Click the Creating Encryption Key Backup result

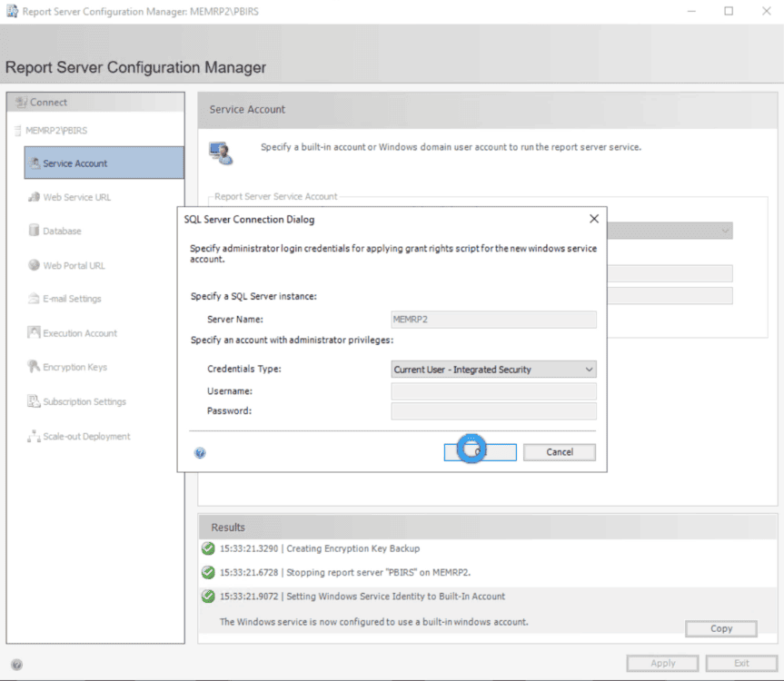coord(320,548)
